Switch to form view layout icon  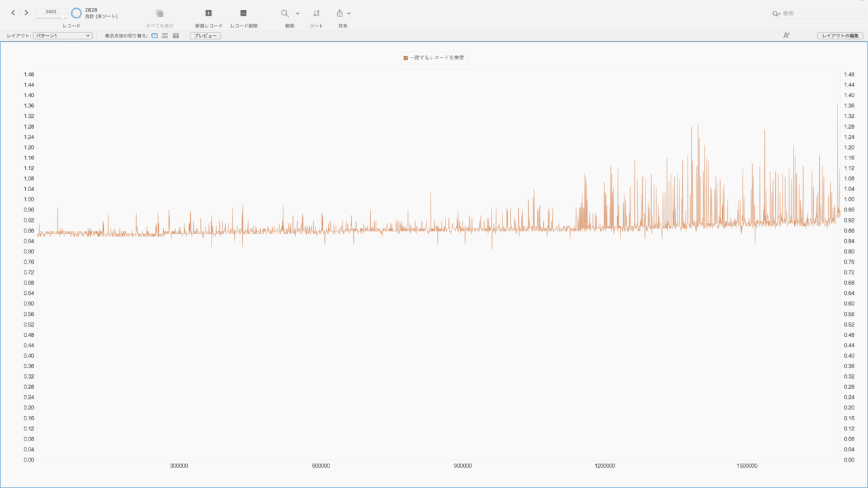[155, 35]
